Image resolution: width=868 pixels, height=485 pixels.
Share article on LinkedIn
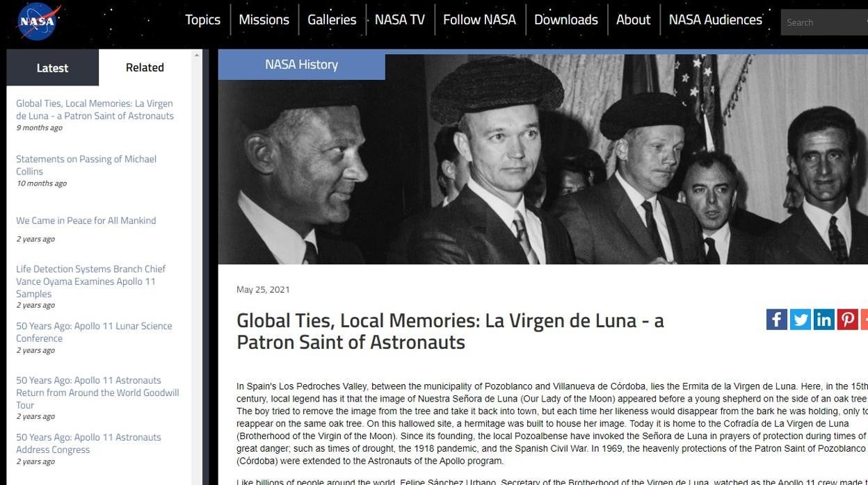(x=824, y=320)
